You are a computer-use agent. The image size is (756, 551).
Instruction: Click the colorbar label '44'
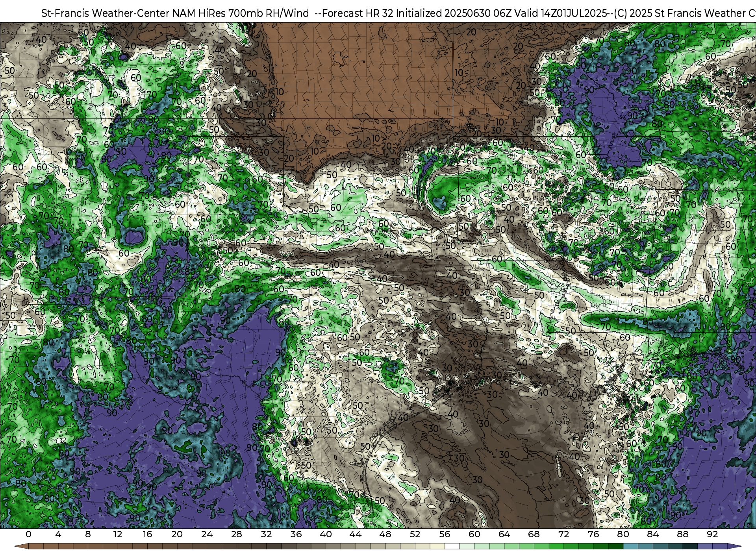[356, 534]
